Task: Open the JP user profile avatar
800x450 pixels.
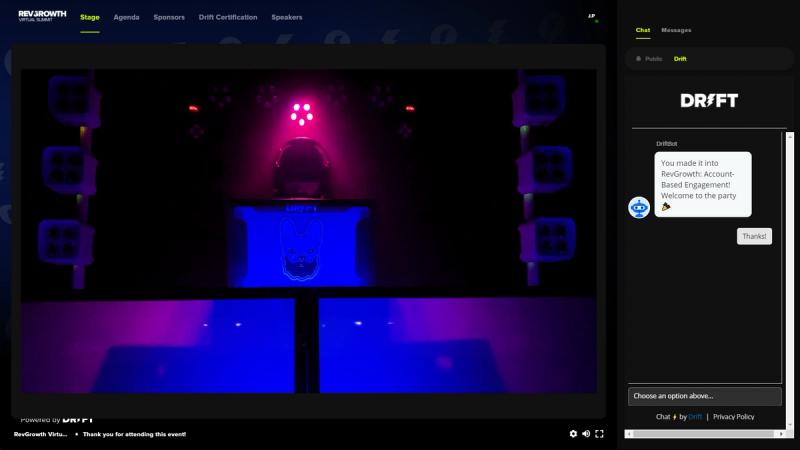Action: 592,17
